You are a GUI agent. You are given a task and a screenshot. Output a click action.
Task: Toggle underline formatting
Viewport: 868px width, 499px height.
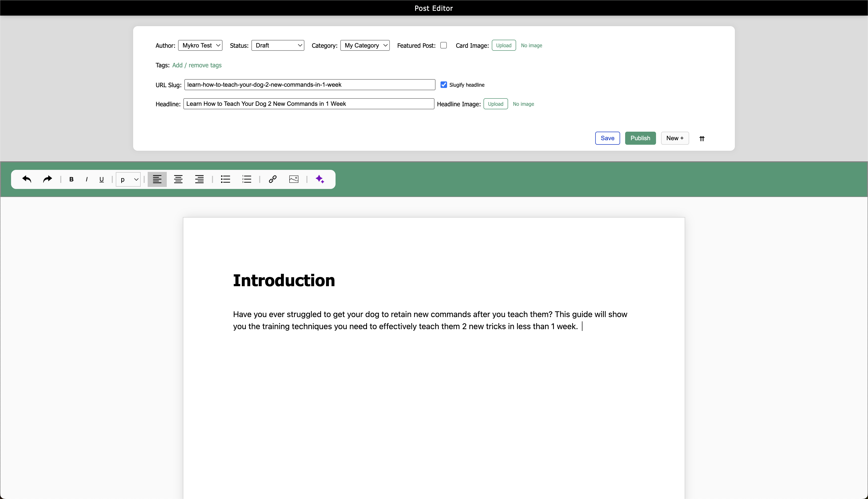101,179
